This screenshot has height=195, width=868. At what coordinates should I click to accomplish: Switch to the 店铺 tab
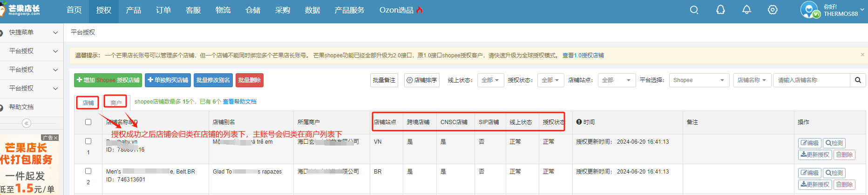click(x=88, y=103)
